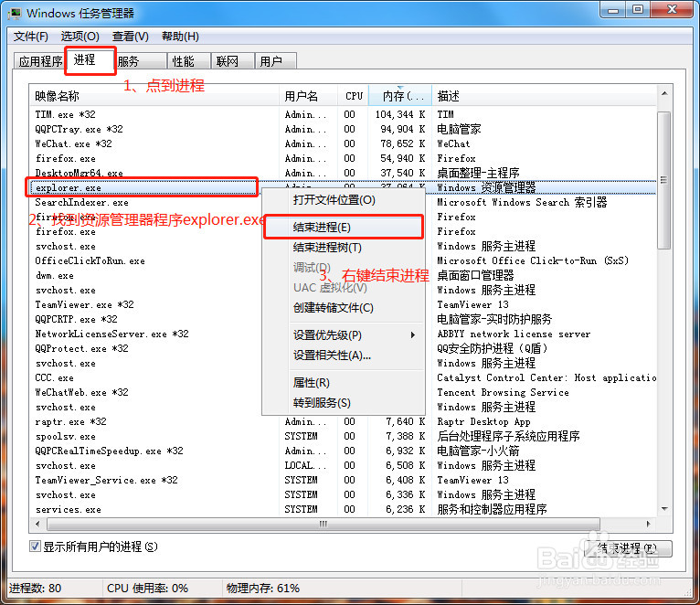Click CPU 使用率: 0% in status bar
700x605 pixels.
coord(147,588)
